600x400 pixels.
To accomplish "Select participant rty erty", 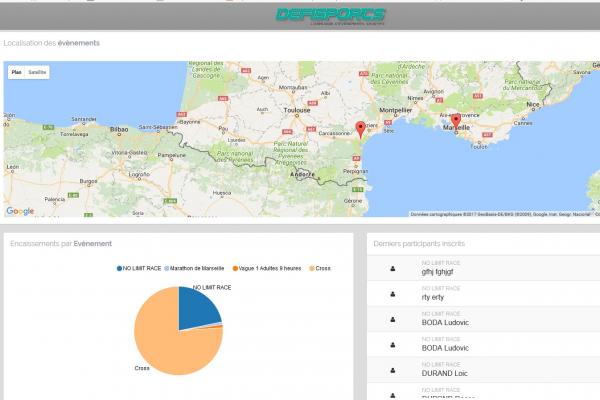I will [483, 293].
